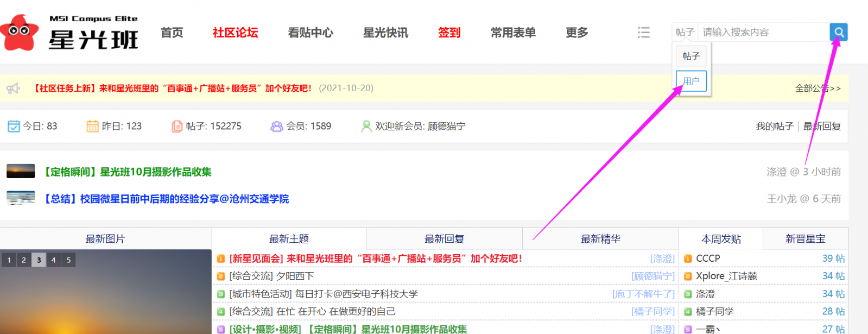Switch to 本周发贴 tab
This screenshot has width=868, height=334.
point(721,238)
